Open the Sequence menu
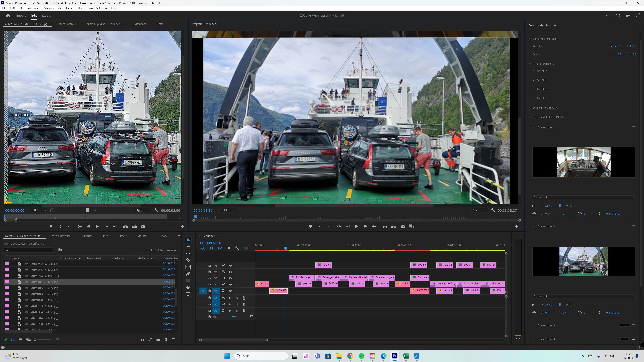Screen dimensions: 644x362 34,8
